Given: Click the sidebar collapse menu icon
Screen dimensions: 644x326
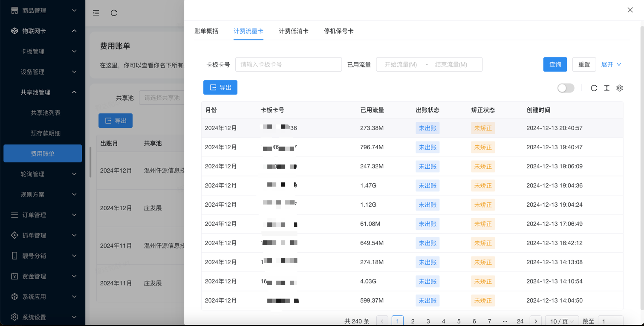Looking at the screenshot, I should [96, 13].
